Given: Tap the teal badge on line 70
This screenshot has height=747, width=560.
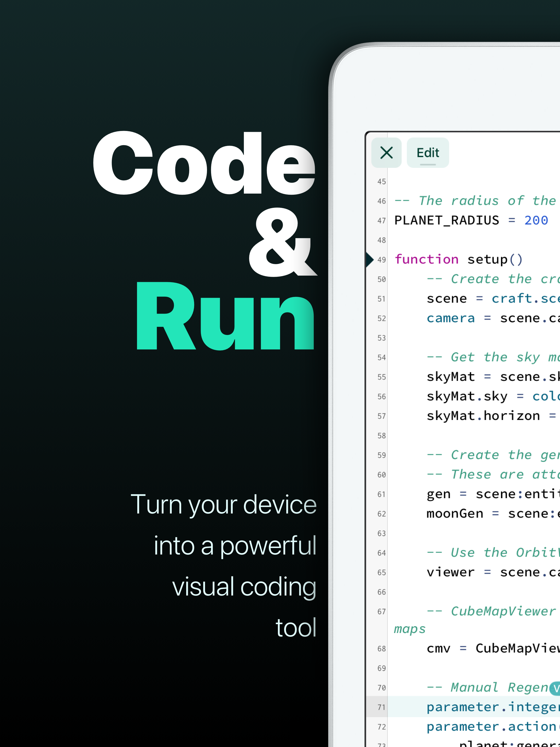Looking at the screenshot, I should point(555,688).
